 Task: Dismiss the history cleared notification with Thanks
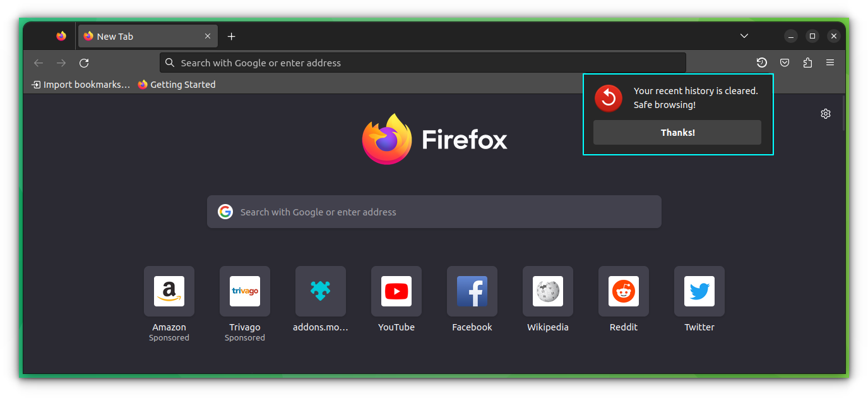pos(677,132)
